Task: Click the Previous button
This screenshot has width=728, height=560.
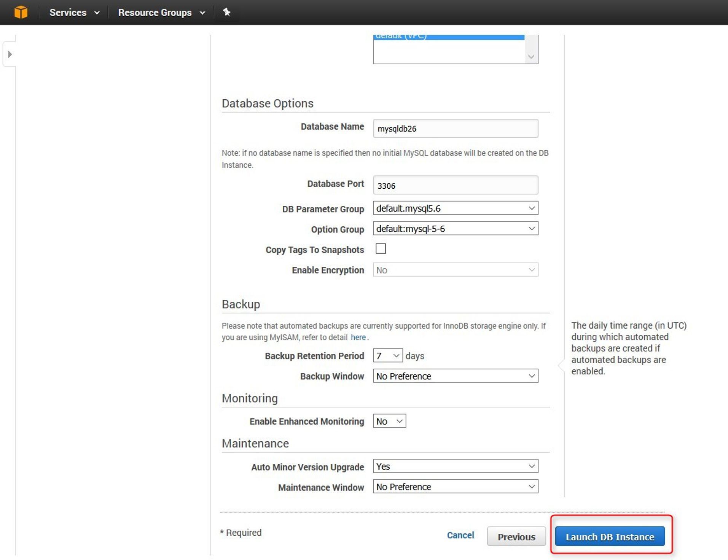Action: tap(516, 536)
